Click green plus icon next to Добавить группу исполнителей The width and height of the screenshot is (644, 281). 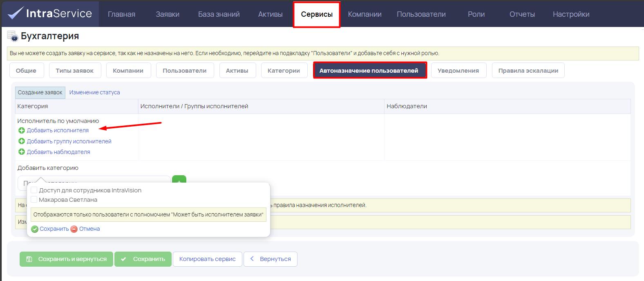[x=22, y=141]
